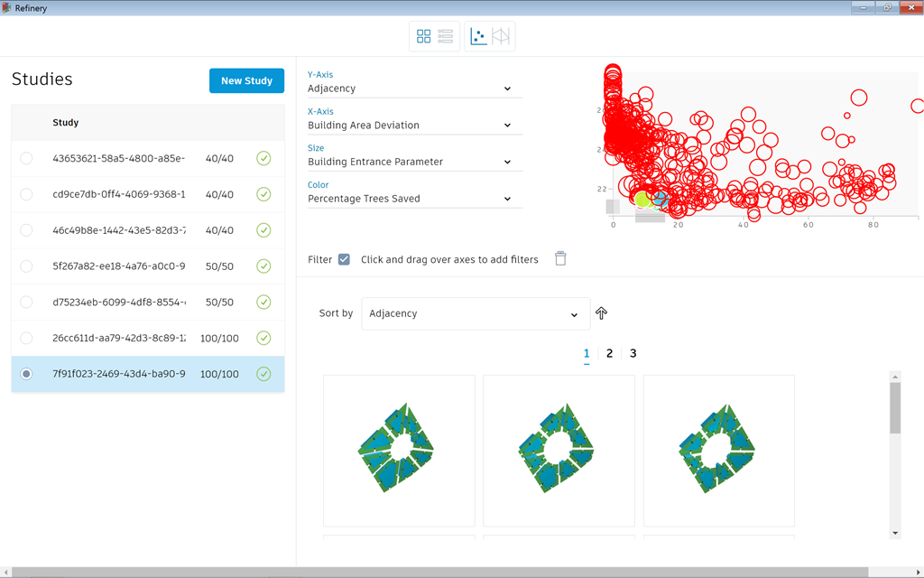Toggle sort direction arrow icon

click(602, 313)
